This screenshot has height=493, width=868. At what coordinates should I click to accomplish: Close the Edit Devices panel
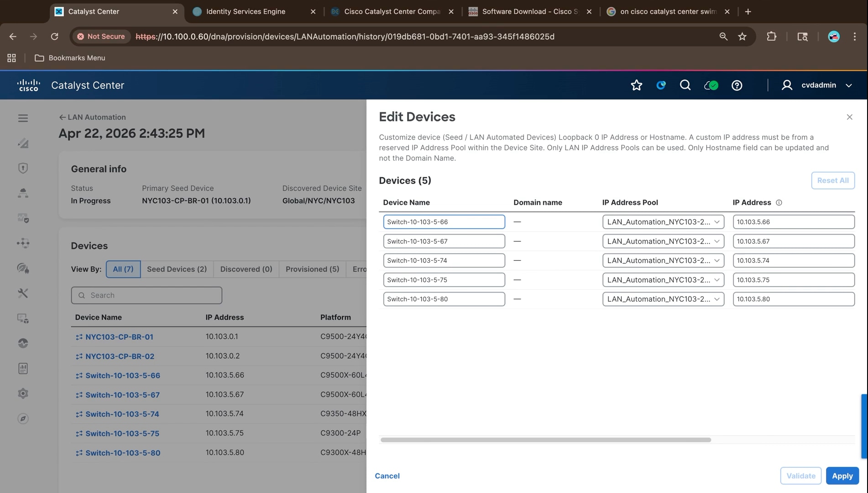click(849, 117)
